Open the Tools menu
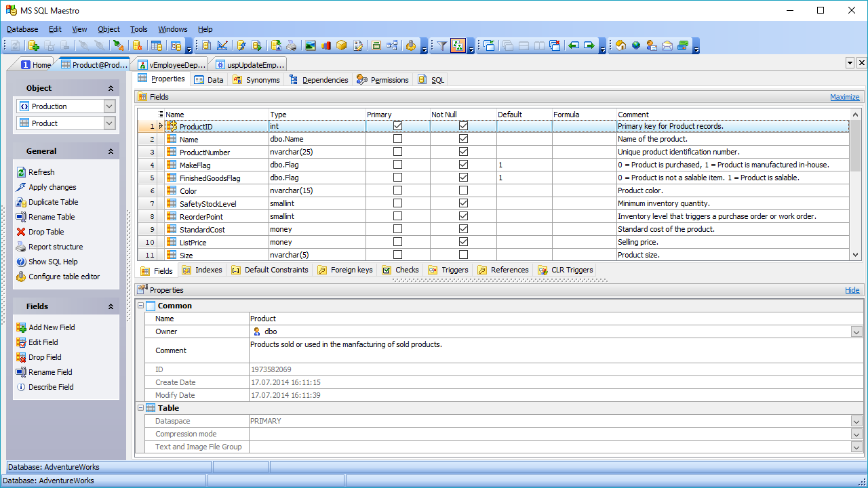The width and height of the screenshot is (868, 488). pos(138,29)
